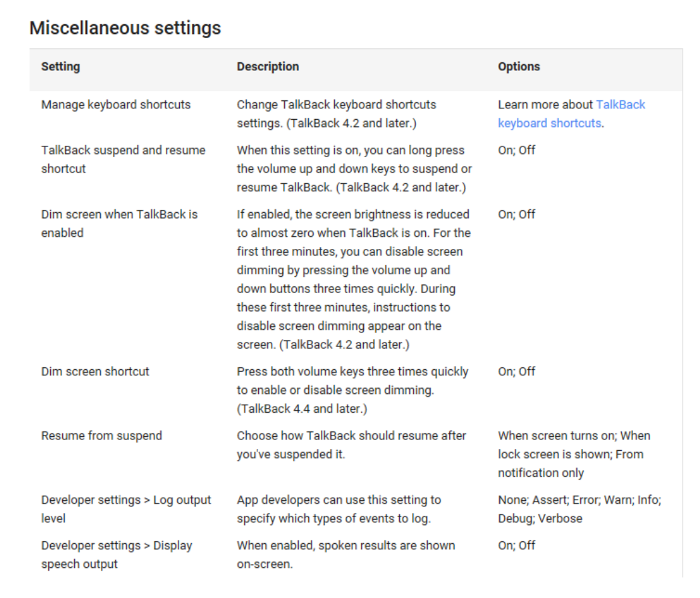Image resolution: width=700 pixels, height=598 pixels.
Task: Select the Options column header
Action: click(519, 66)
